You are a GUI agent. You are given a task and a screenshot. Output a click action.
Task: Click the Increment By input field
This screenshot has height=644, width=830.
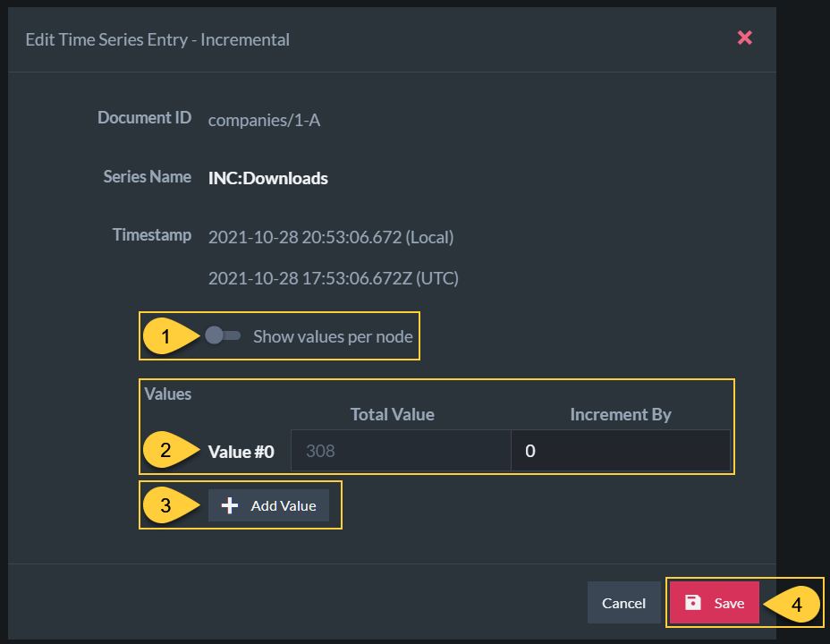pos(621,450)
